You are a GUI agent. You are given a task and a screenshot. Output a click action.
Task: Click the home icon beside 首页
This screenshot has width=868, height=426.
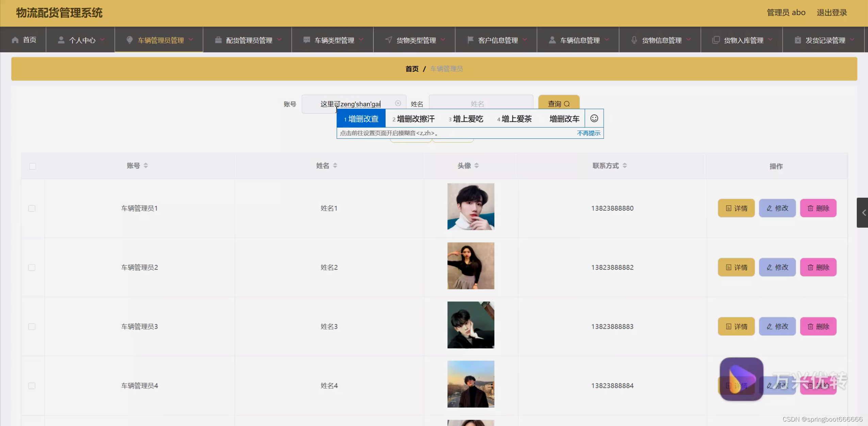pos(15,40)
